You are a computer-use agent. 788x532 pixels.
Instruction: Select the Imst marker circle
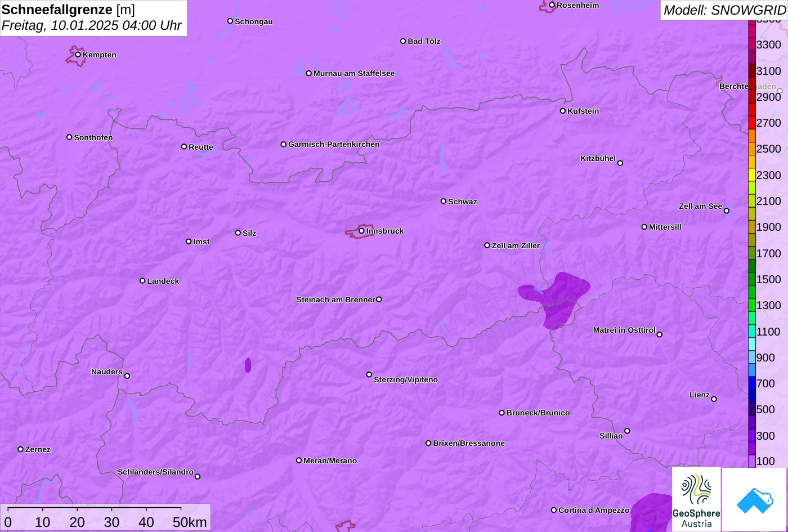pos(189,242)
